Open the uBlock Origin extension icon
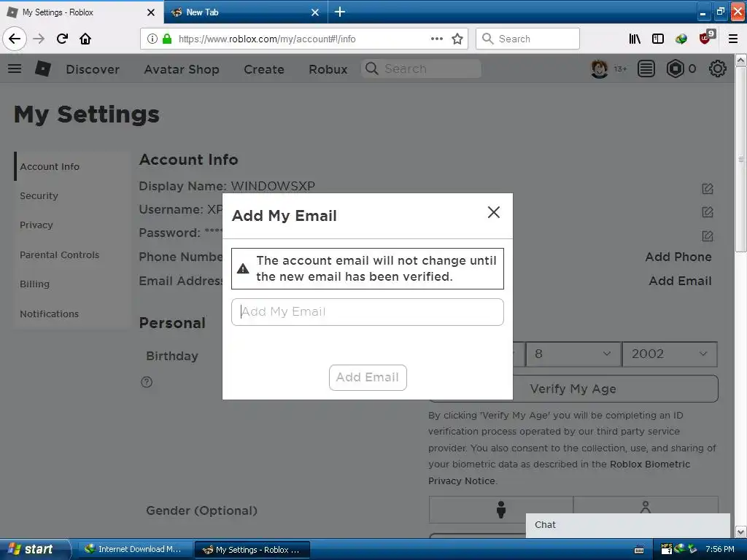 tap(705, 38)
